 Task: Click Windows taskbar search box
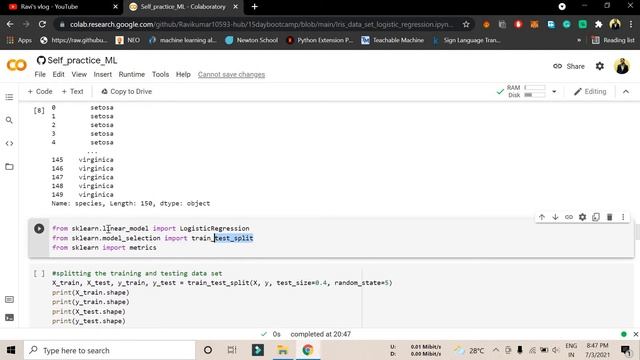tap(109, 350)
